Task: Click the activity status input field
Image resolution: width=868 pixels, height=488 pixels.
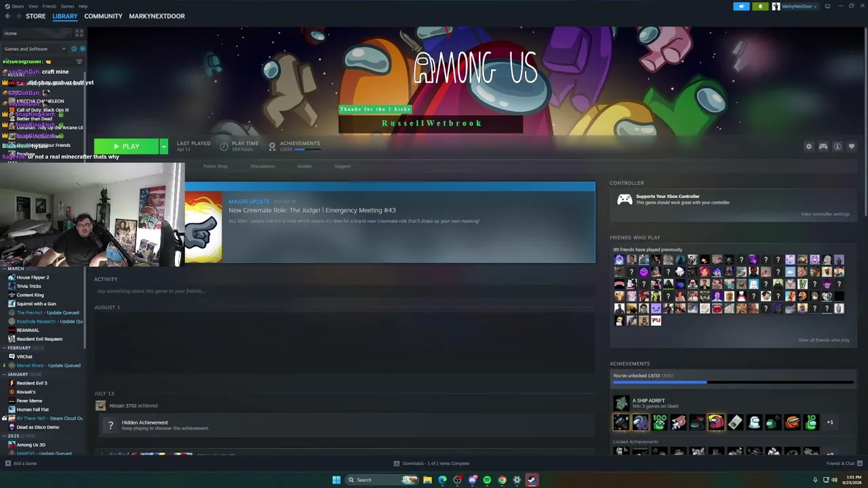Action: tap(344, 291)
